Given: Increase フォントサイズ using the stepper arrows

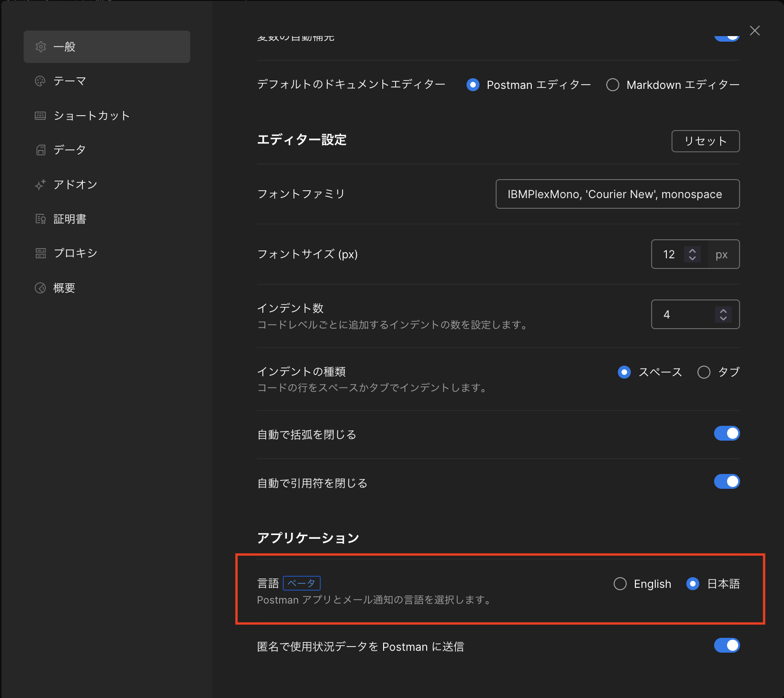Looking at the screenshot, I should point(692,254).
